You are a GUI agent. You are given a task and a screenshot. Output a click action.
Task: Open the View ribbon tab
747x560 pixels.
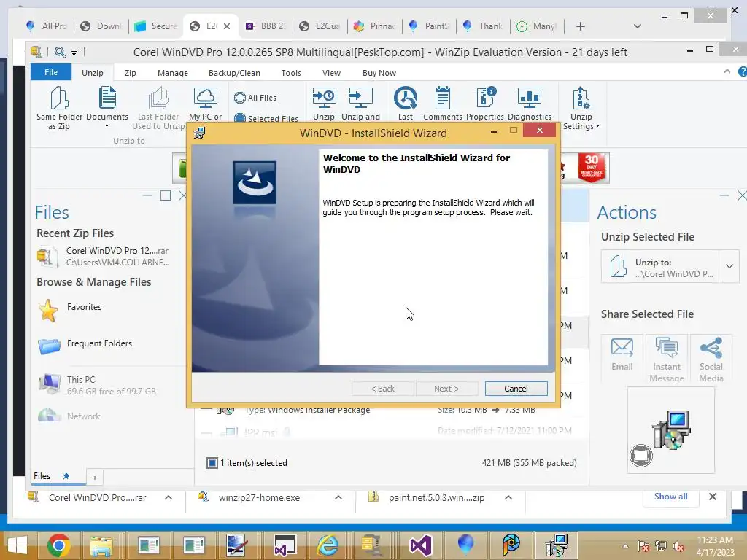click(331, 73)
